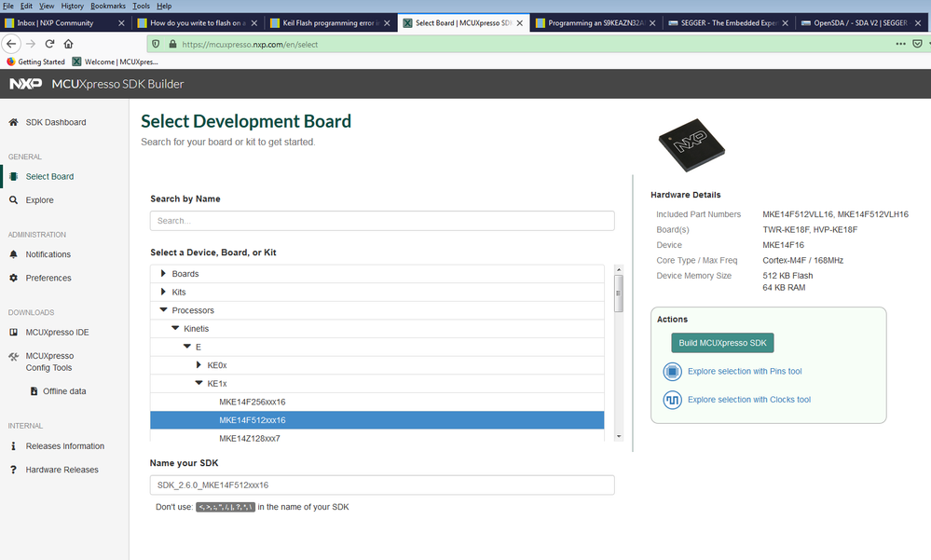Click the Preferences gear icon
Image resolution: width=931 pixels, height=560 pixels.
click(13, 278)
